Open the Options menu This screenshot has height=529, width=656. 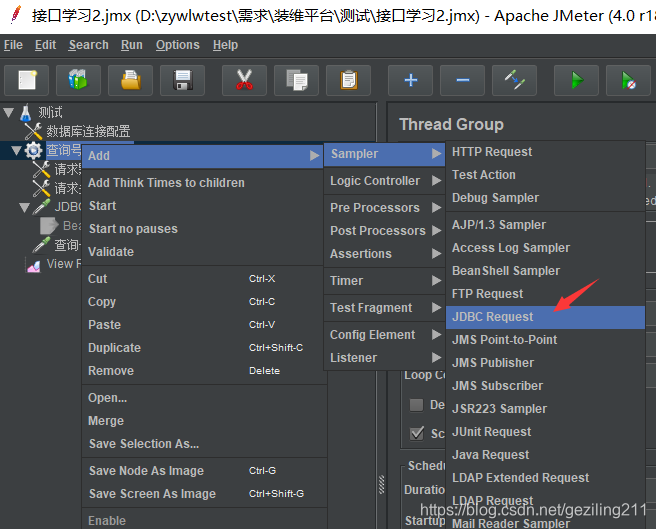coord(177,45)
